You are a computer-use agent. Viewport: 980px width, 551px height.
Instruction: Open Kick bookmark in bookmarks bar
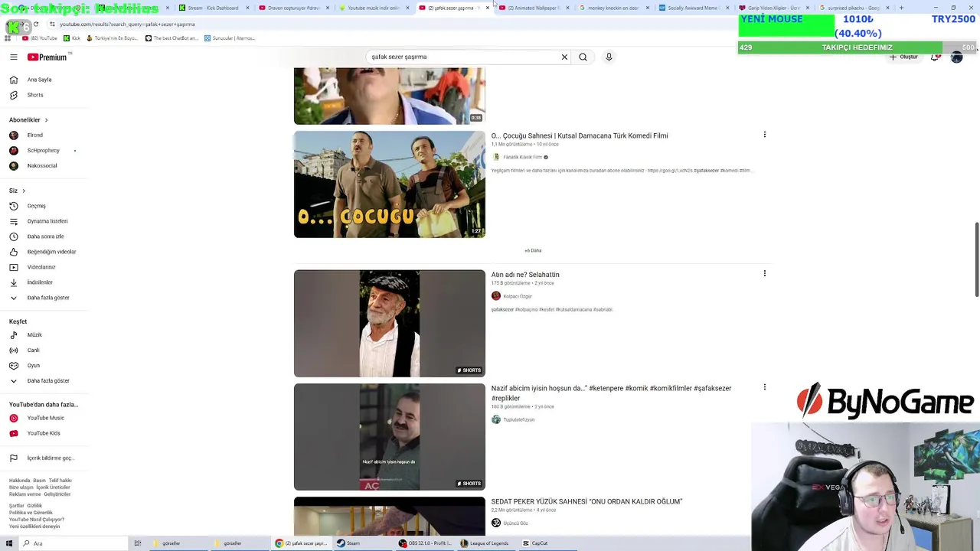point(72,38)
